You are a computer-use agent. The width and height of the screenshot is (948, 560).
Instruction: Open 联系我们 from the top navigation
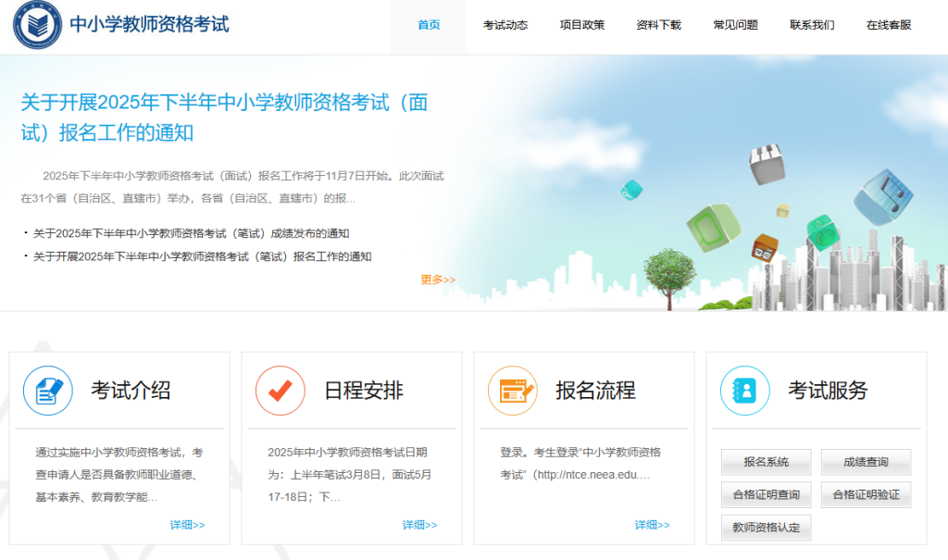tap(812, 25)
